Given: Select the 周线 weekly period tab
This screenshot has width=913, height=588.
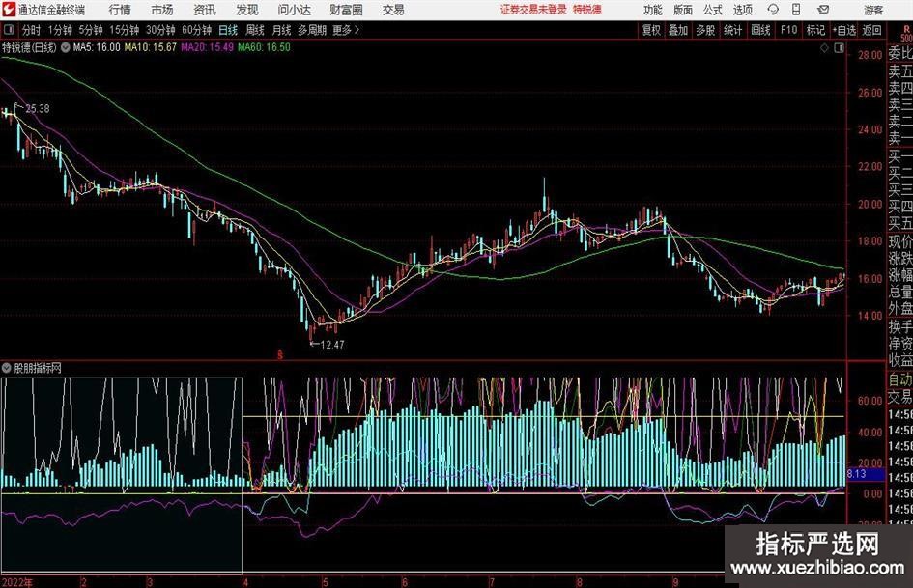Looking at the screenshot, I should point(254,30).
